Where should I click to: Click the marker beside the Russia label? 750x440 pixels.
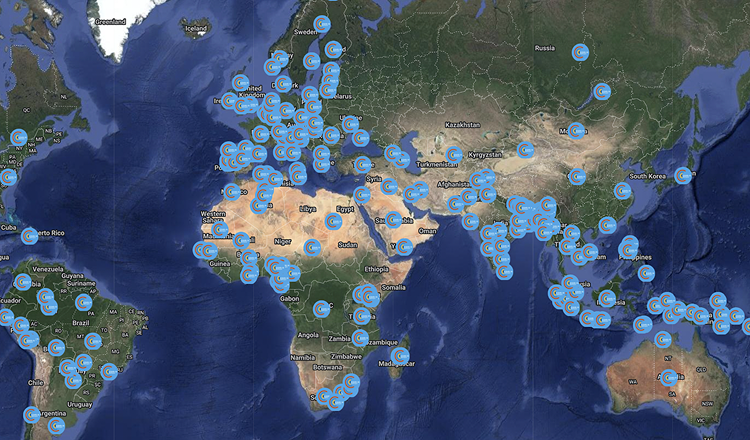tap(580, 52)
